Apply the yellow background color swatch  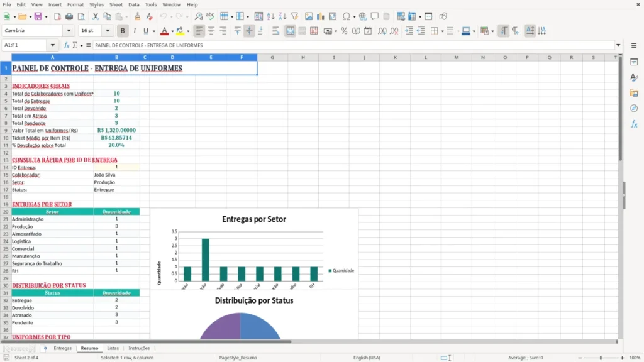coord(180,31)
